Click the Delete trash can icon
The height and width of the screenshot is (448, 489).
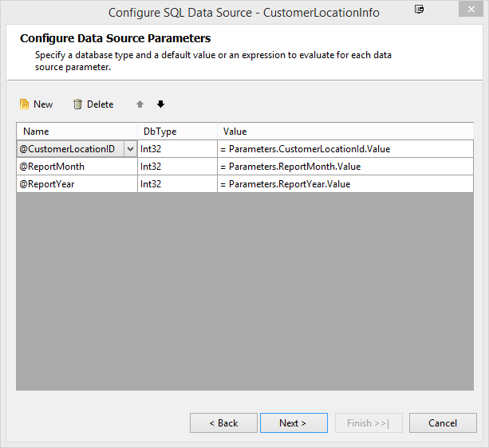tap(77, 104)
